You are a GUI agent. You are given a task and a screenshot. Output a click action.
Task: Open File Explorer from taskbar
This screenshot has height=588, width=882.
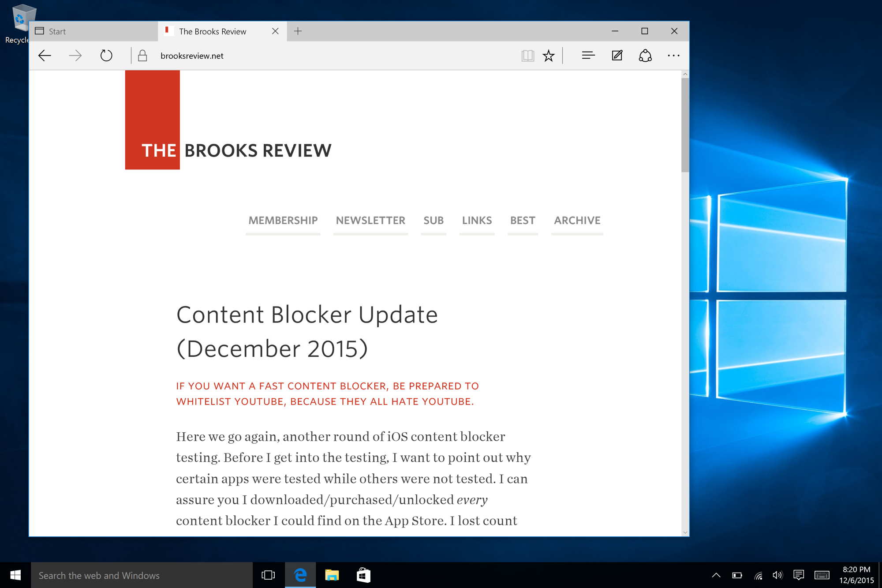click(332, 575)
